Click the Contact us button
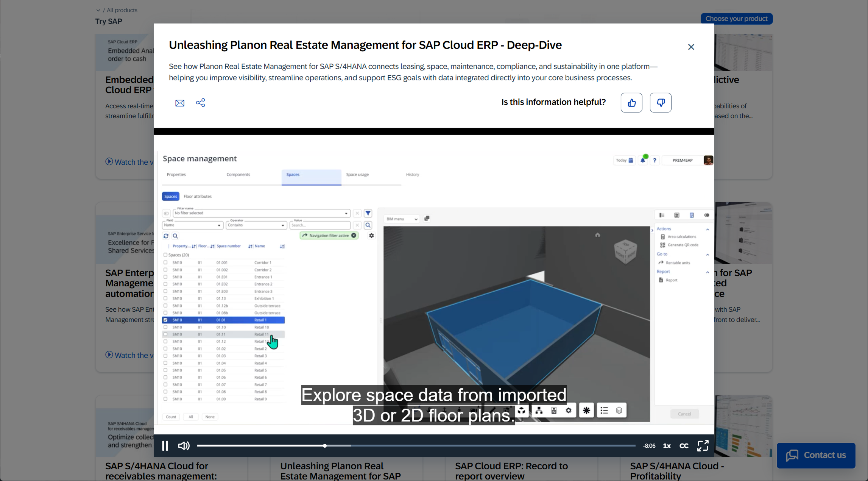Viewport: 868px width, 481px height. tap(816, 455)
